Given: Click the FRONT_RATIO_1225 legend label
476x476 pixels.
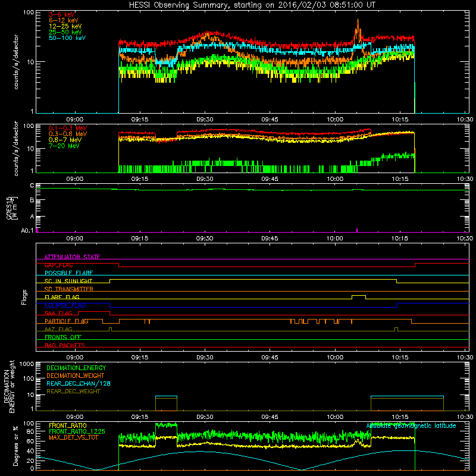Looking at the screenshot, I should coord(77,431).
